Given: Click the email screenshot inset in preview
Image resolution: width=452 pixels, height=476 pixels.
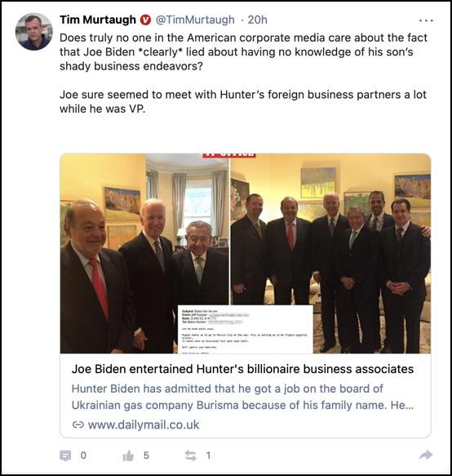Looking at the screenshot, I should (245, 329).
